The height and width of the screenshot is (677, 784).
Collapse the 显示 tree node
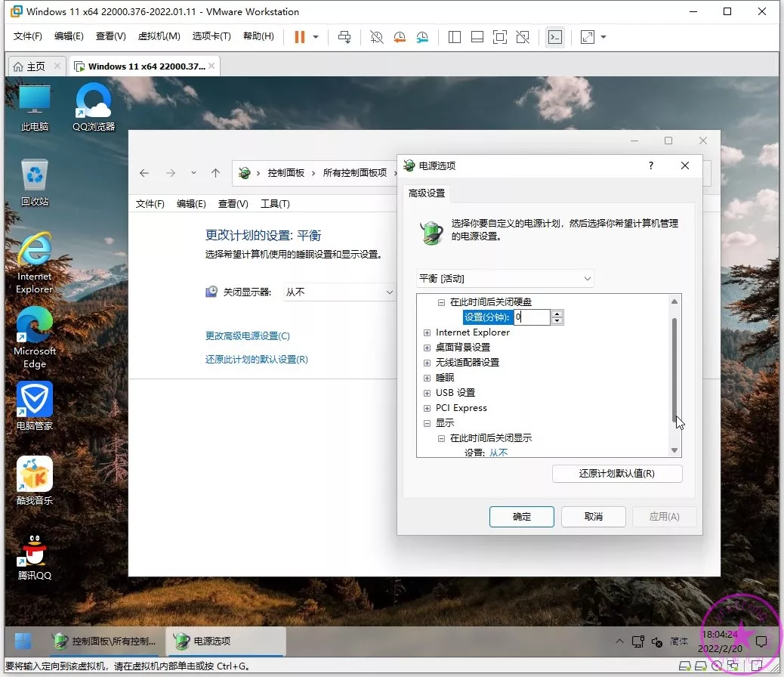click(x=427, y=423)
